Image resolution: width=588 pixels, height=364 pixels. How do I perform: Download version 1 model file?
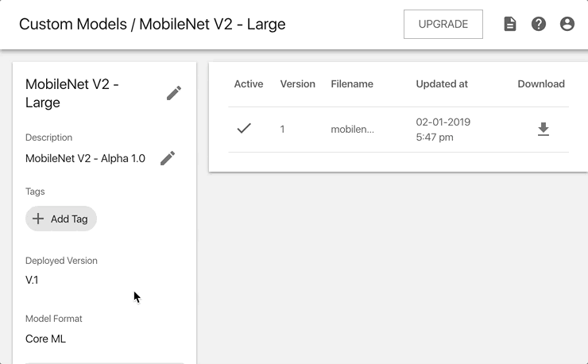pos(544,129)
